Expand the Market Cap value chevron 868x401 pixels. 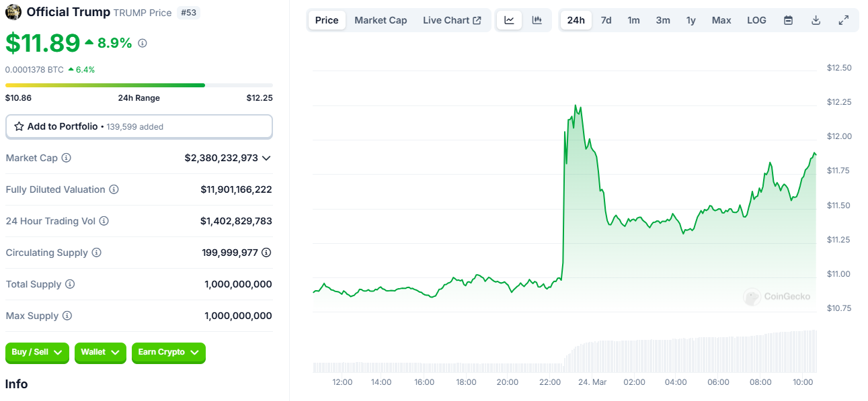click(266, 158)
